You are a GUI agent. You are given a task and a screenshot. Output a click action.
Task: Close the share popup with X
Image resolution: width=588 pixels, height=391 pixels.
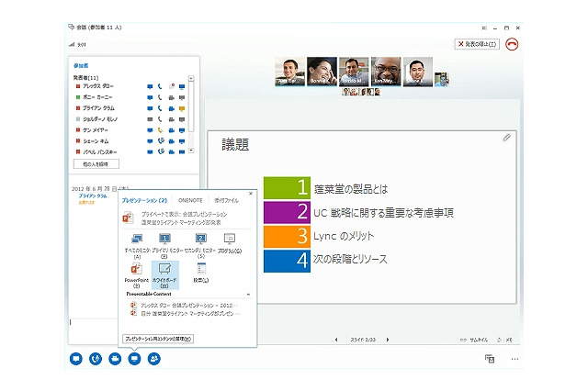click(251, 194)
